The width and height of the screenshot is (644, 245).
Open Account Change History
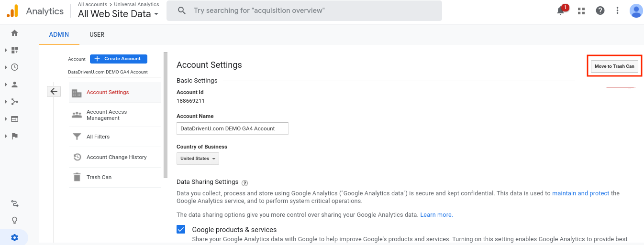click(x=115, y=157)
